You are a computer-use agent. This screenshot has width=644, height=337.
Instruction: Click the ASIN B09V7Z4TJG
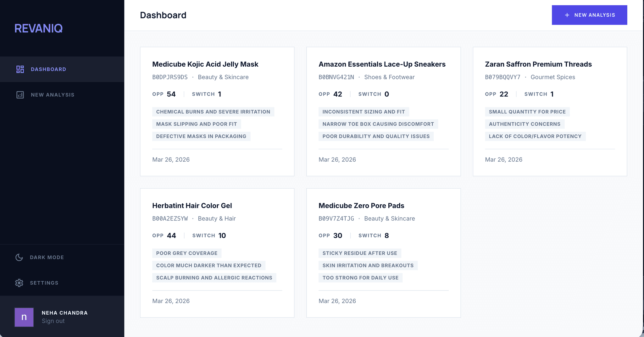[x=336, y=218]
